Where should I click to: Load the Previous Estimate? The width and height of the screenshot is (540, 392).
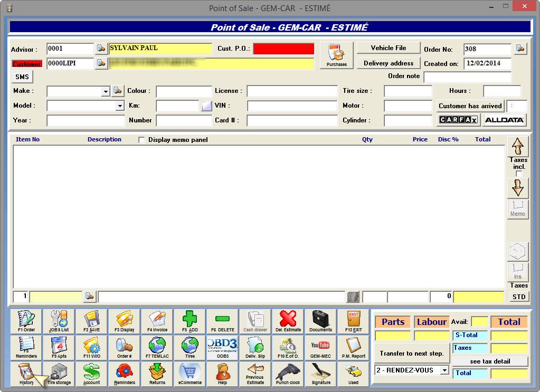tap(255, 374)
